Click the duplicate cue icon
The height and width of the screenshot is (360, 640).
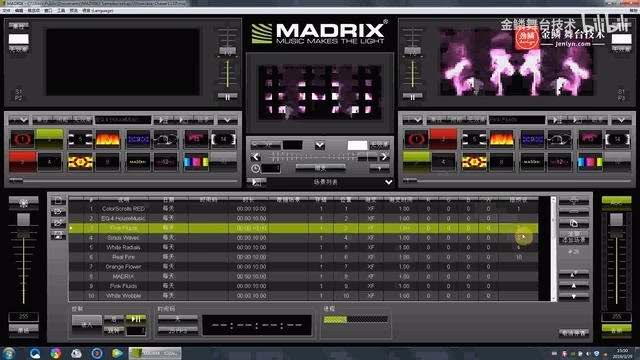(x=573, y=223)
